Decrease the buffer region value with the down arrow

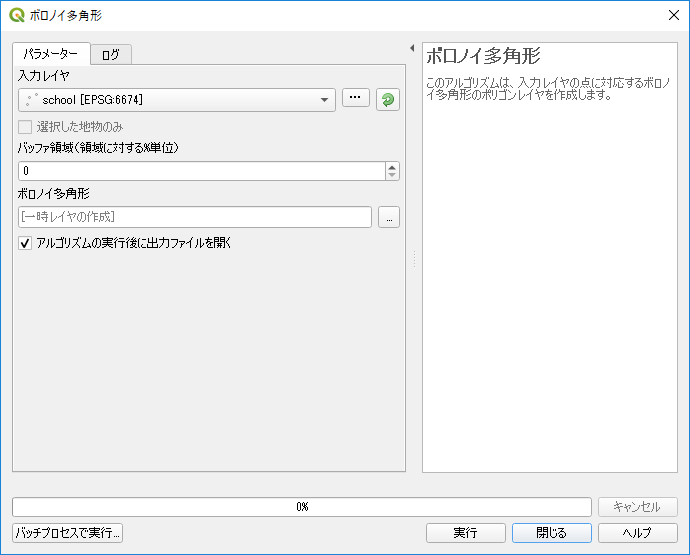coord(392,175)
